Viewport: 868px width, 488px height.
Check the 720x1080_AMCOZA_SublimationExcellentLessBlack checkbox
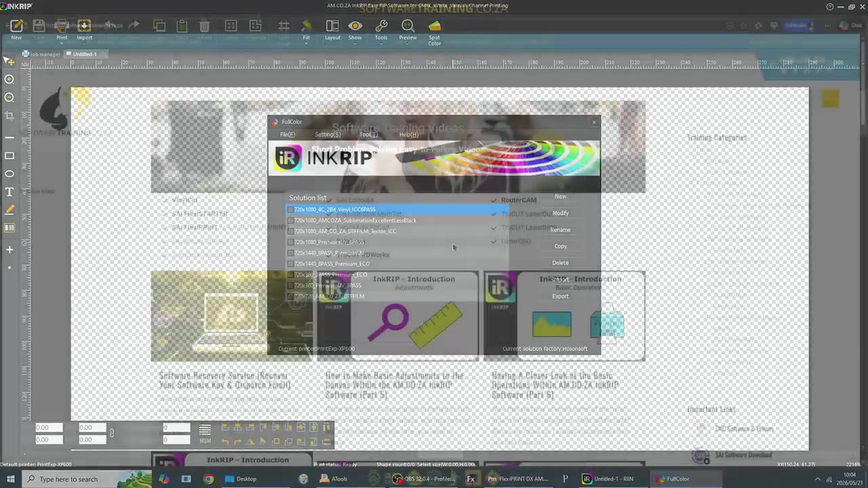(291, 220)
